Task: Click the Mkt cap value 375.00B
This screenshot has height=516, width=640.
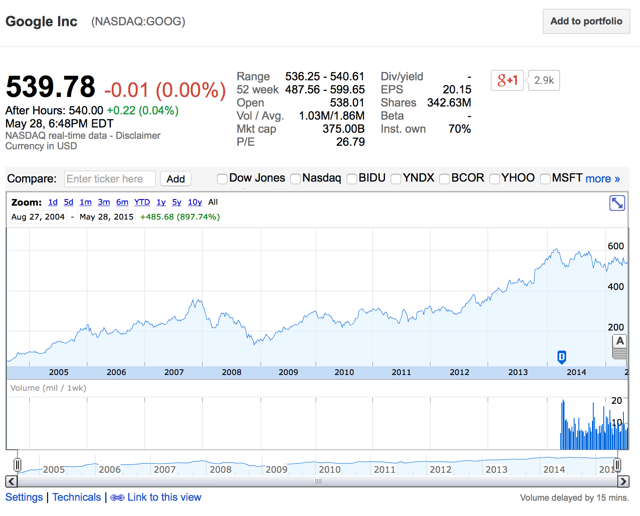Action: coord(343,129)
